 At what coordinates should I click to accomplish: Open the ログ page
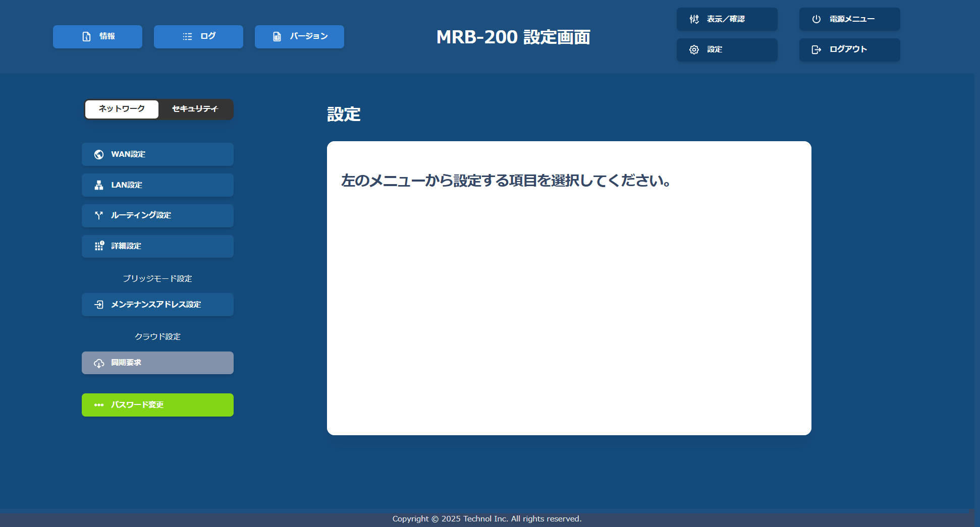pos(198,37)
